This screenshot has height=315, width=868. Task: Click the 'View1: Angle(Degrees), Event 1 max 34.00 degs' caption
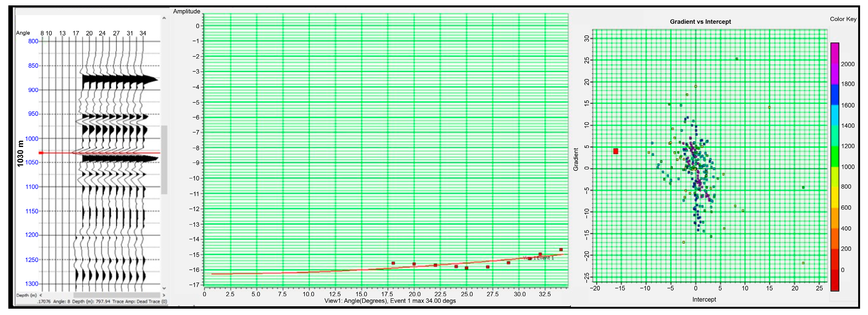[390, 301]
